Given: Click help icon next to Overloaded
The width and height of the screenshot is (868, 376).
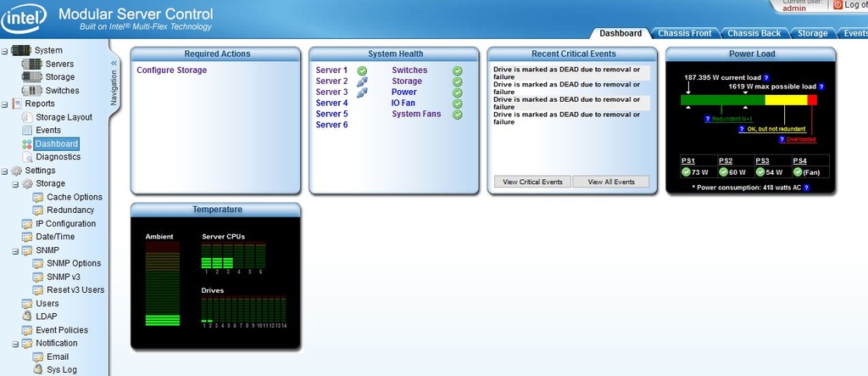Looking at the screenshot, I should 781,139.
